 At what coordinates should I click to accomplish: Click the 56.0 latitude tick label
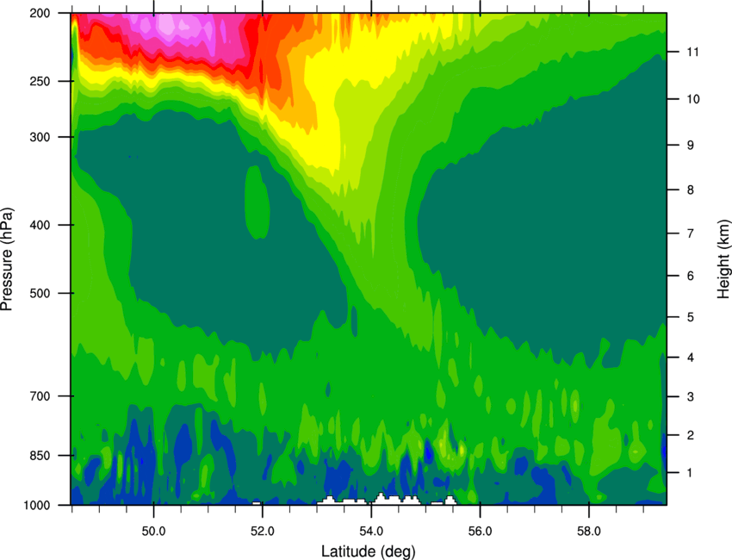[x=480, y=532]
